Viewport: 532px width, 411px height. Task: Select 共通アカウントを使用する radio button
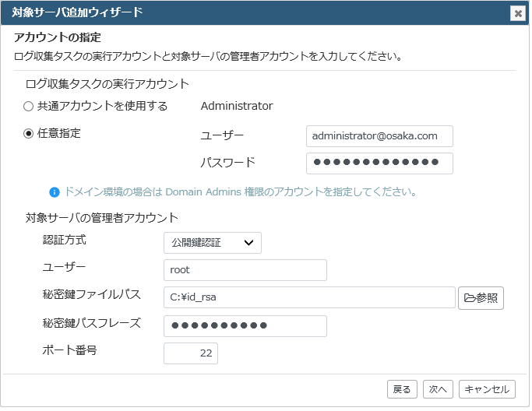coord(29,106)
